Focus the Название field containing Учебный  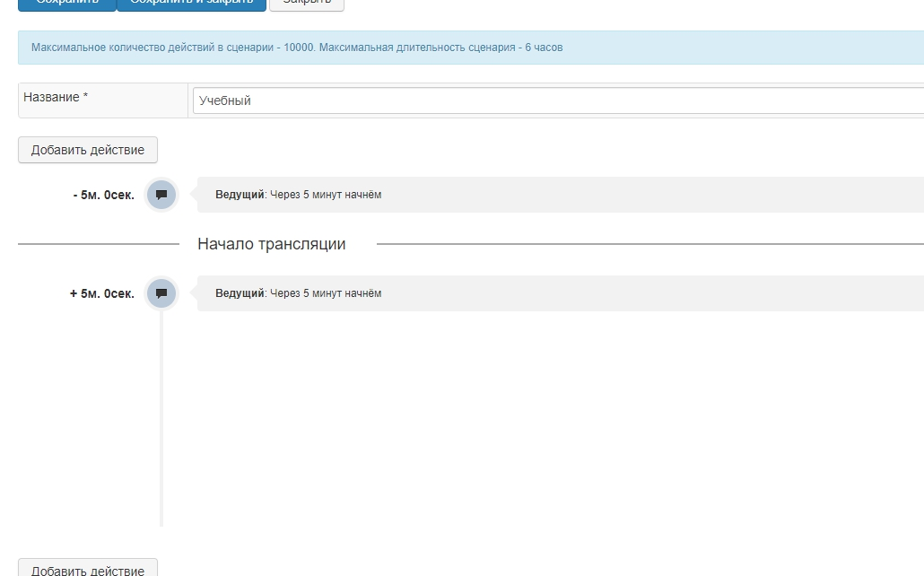tap(556, 100)
